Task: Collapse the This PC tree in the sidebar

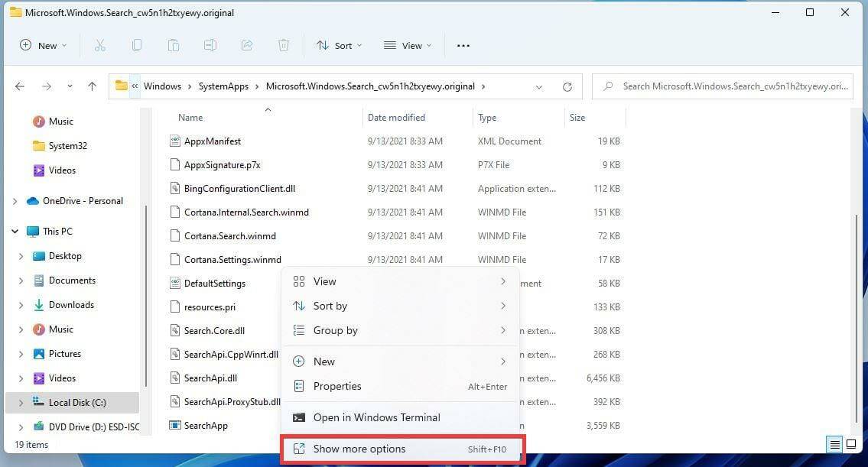Action: click(14, 231)
